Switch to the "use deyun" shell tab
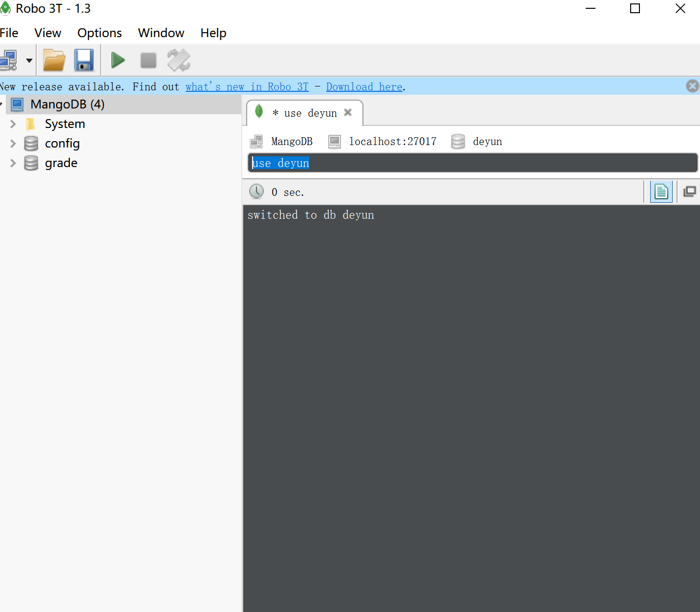The image size is (700, 612). click(304, 113)
